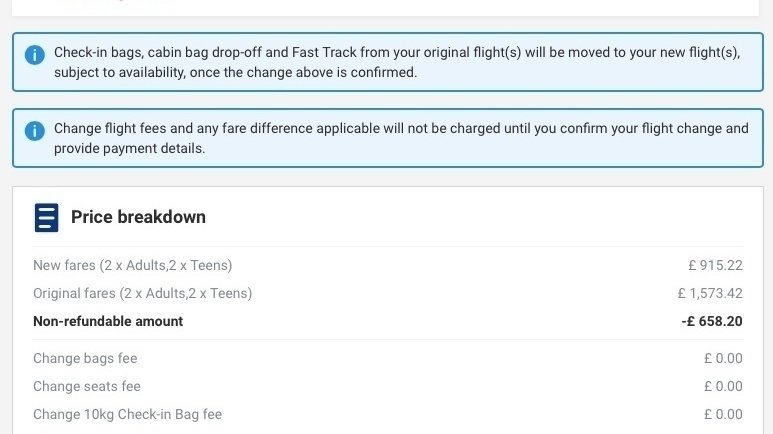Viewport: 773px width, 434px height.
Task: Click the £ 1,573.42 original fares amount
Action: [x=709, y=293]
